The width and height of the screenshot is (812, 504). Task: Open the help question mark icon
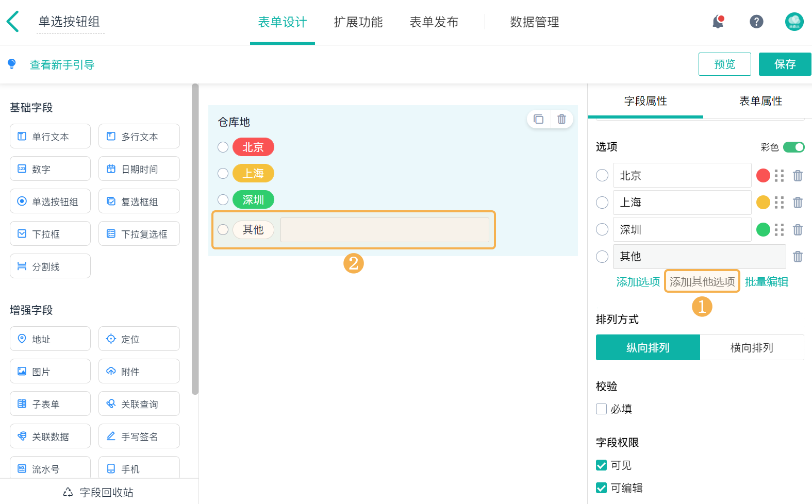756,22
